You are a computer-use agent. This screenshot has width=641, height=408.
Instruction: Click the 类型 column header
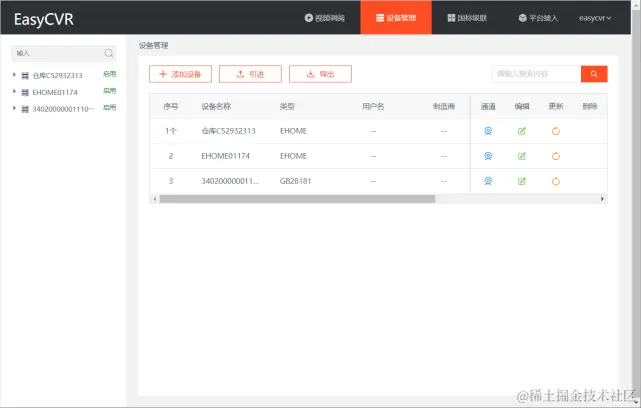point(287,106)
